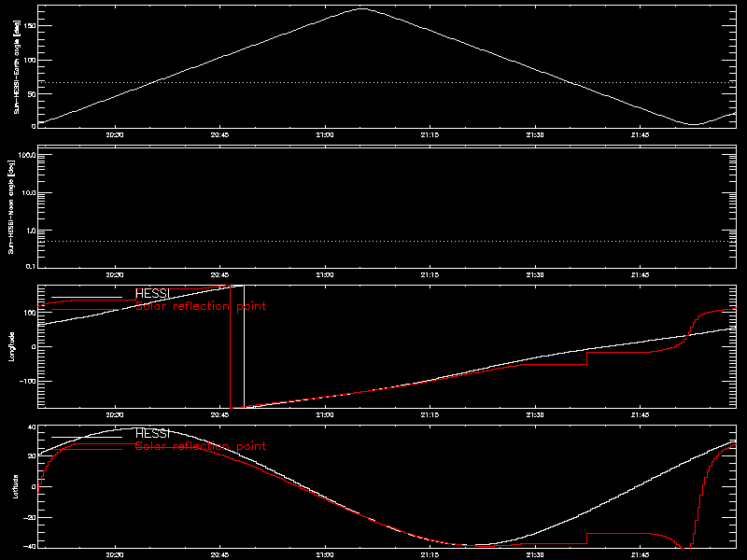The height and width of the screenshot is (560, 747).
Task: Click the peak of the Earth angle curve
Action: 362,8
